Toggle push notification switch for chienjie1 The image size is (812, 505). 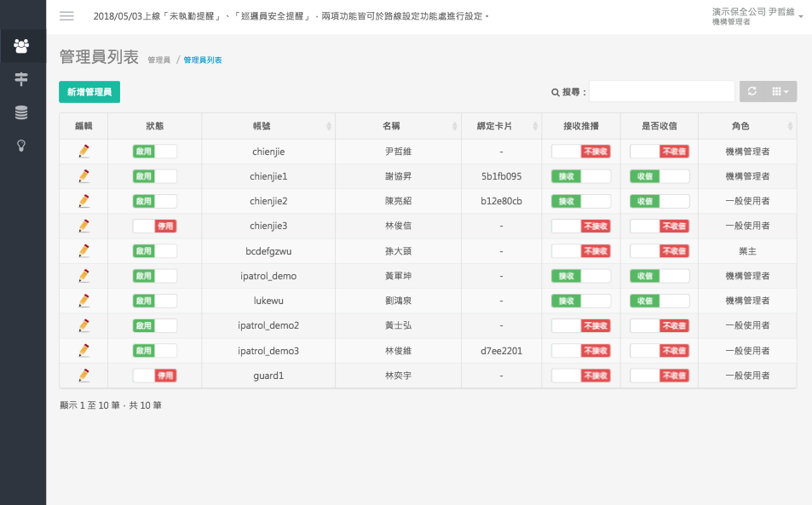pos(580,176)
